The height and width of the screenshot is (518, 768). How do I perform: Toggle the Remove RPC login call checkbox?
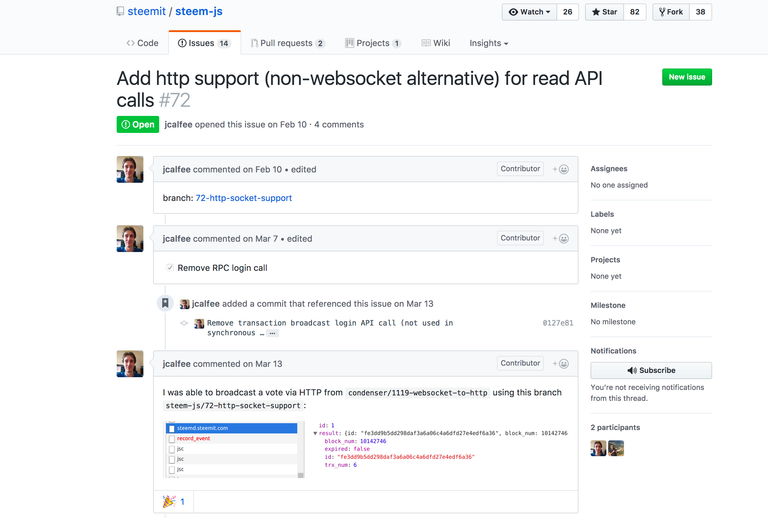[x=170, y=267]
